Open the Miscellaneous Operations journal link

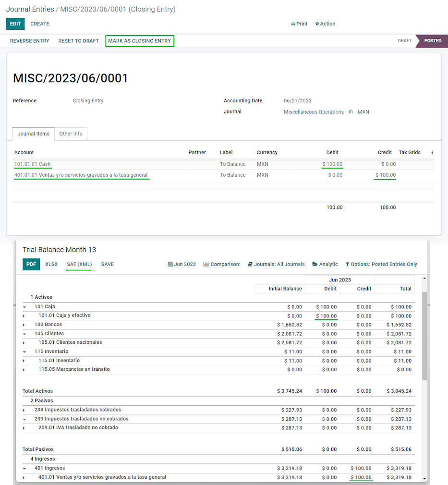(314, 111)
